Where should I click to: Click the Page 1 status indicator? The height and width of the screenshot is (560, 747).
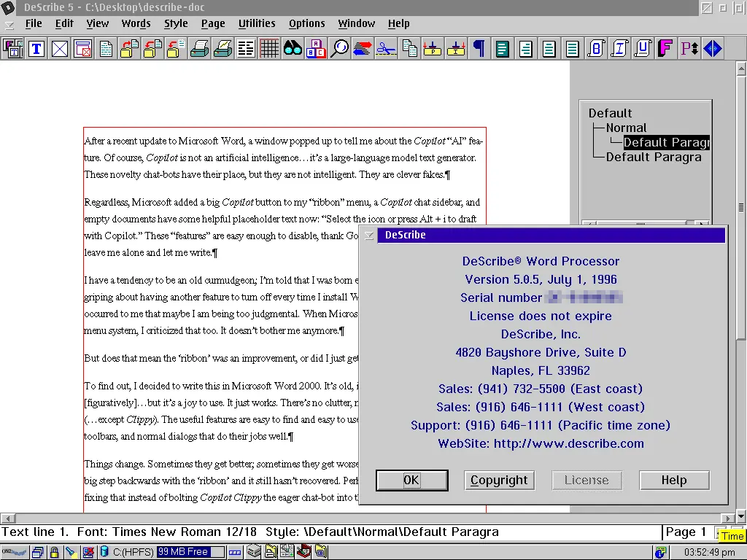[686, 532]
